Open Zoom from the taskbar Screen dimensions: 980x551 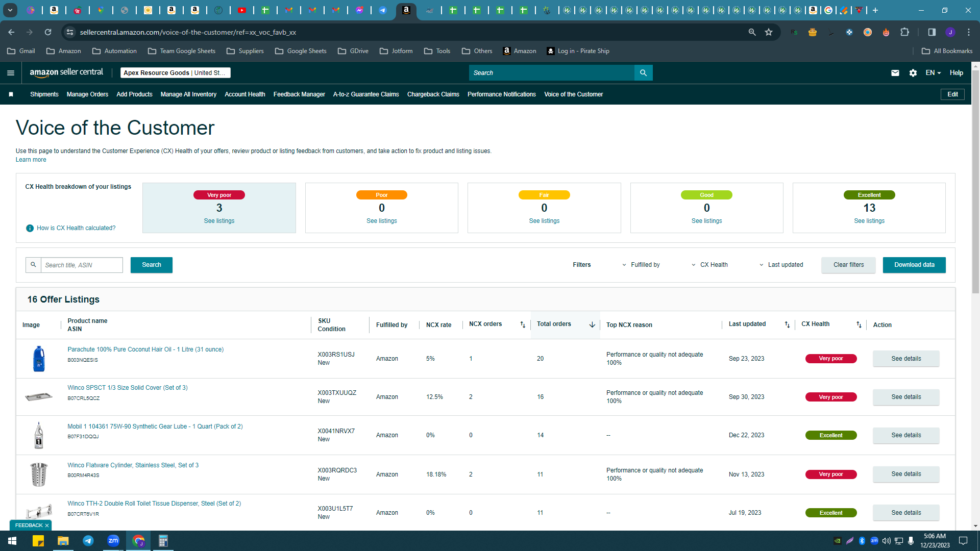pyautogui.click(x=113, y=541)
